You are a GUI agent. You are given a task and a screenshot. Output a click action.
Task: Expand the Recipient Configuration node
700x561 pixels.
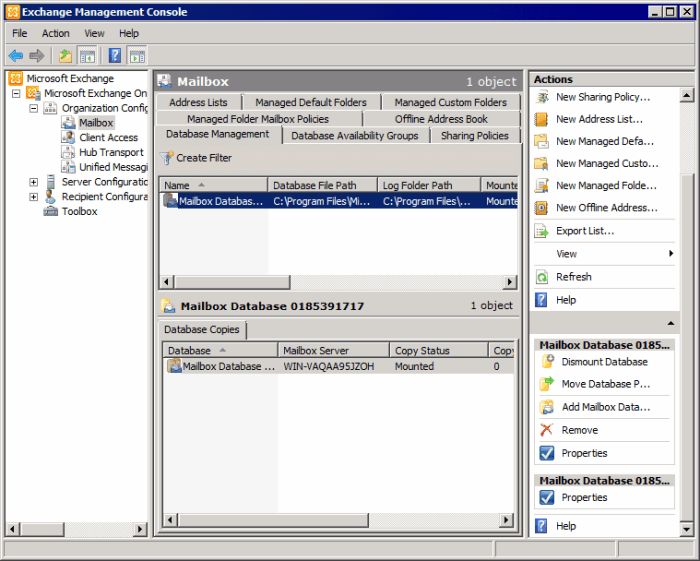point(33,197)
